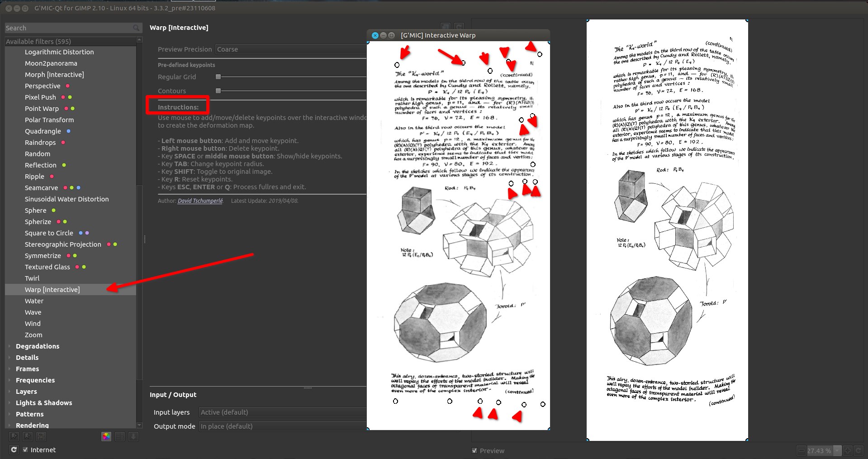Open the Output mode dropdown
Screen dimensions: 868x459
tap(283, 426)
